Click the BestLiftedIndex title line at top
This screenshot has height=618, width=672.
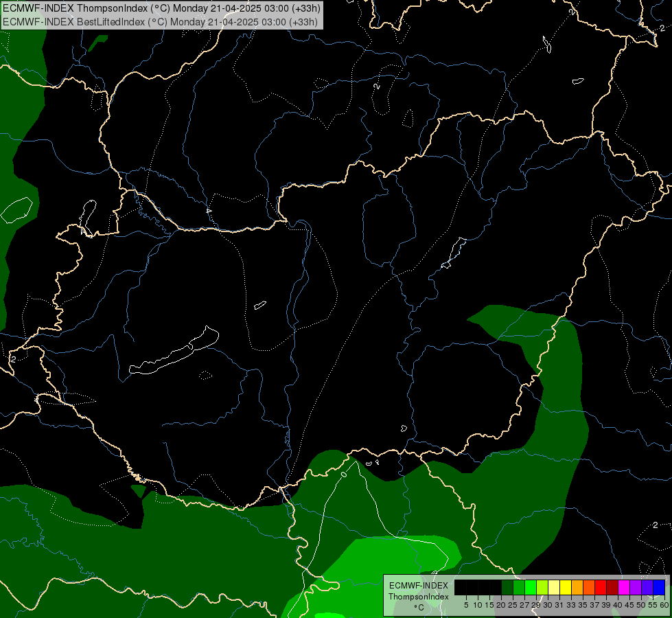(161, 21)
